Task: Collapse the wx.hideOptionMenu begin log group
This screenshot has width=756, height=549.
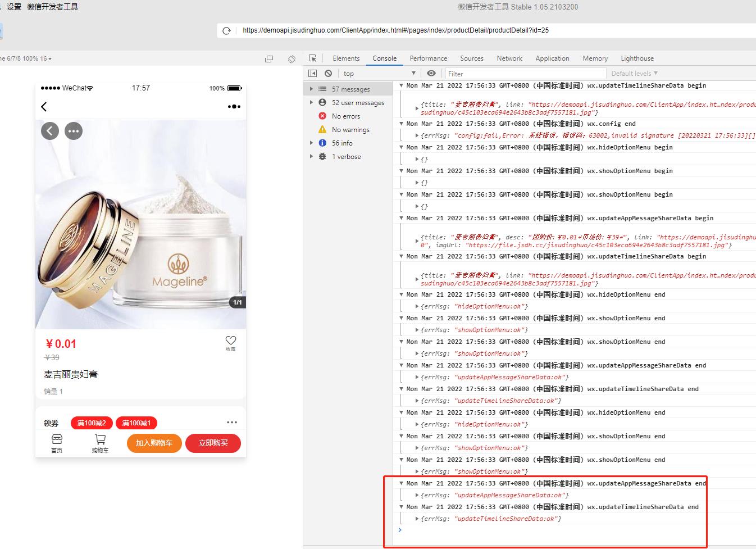Action: (x=401, y=147)
